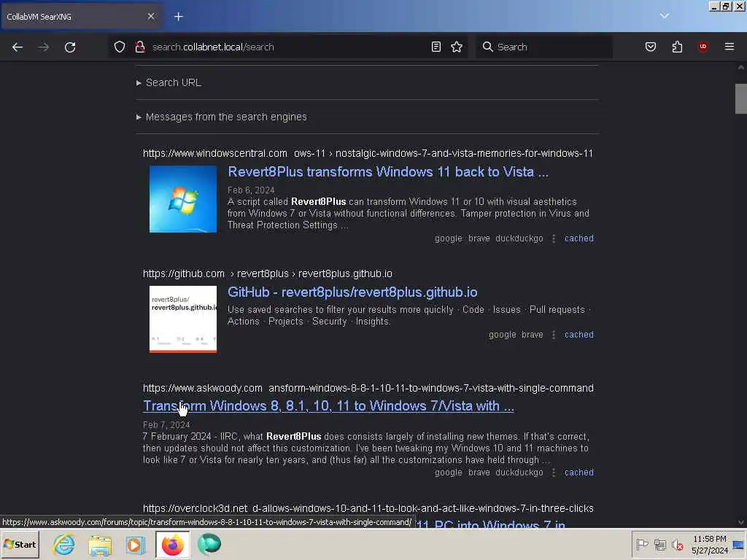Click date text 'Feb 7, 2024'

(x=166, y=425)
